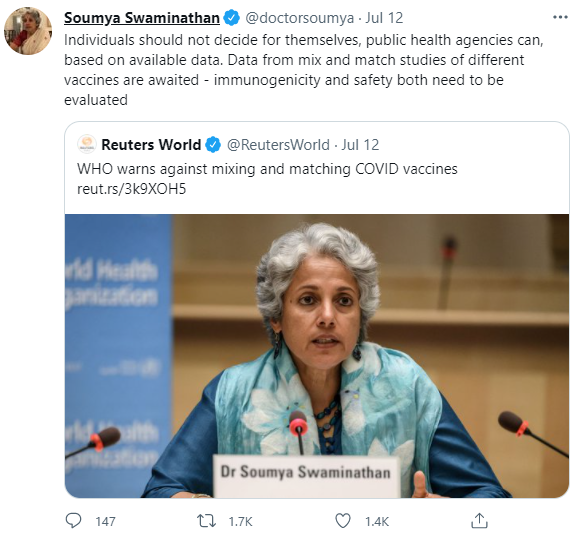Screen dimensions: 575x541
Task: Click the Reuters World logo avatar
Action: 87,144
